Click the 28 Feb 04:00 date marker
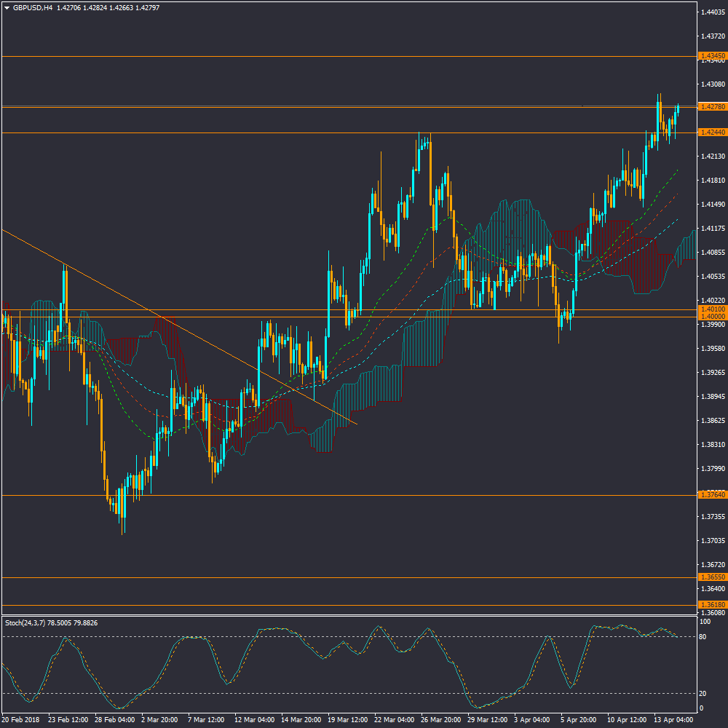Screen dimensions: 728x728 pyautogui.click(x=114, y=719)
